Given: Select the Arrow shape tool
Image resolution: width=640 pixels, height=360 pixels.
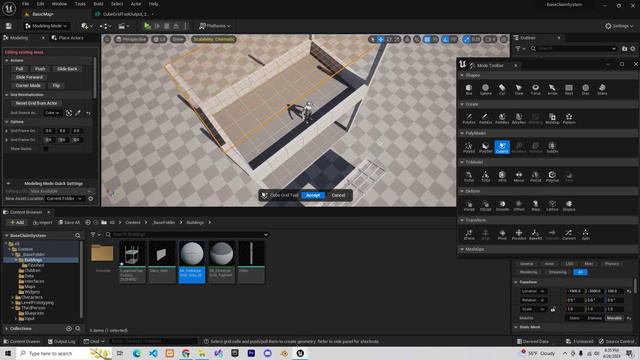Looking at the screenshot, I should (x=552, y=90).
